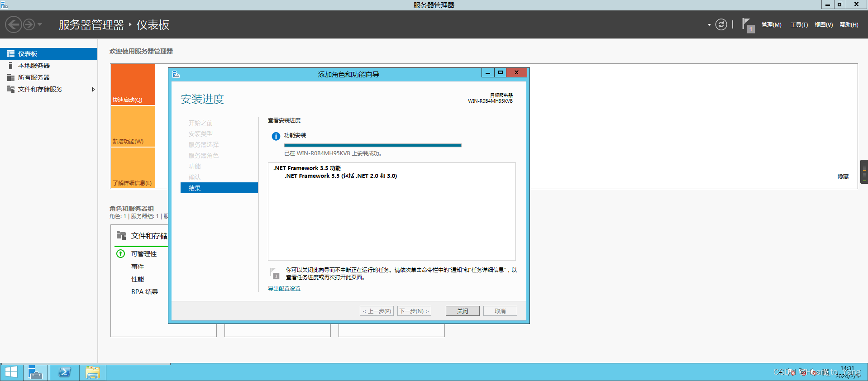Screen dimensions: 868x381
Task: Click the installation progress bar
Action: (x=373, y=145)
